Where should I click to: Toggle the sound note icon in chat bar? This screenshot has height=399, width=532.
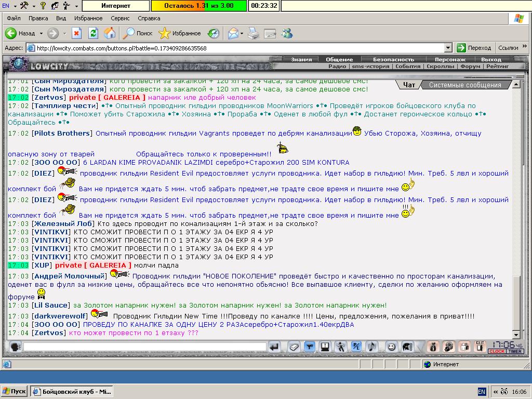[x=372, y=347]
